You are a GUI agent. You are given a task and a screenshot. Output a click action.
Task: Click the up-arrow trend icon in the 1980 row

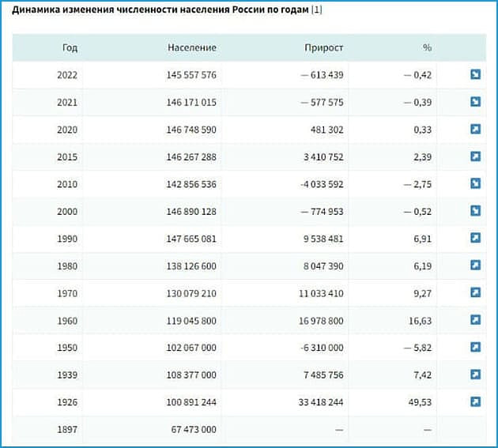pyautogui.click(x=475, y=265)
